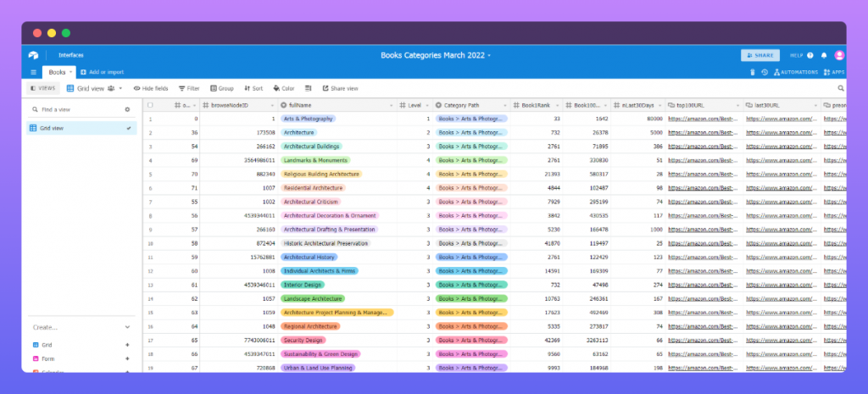Open the base history clock icon
868x394 pixels.
[x=765, y=72]
